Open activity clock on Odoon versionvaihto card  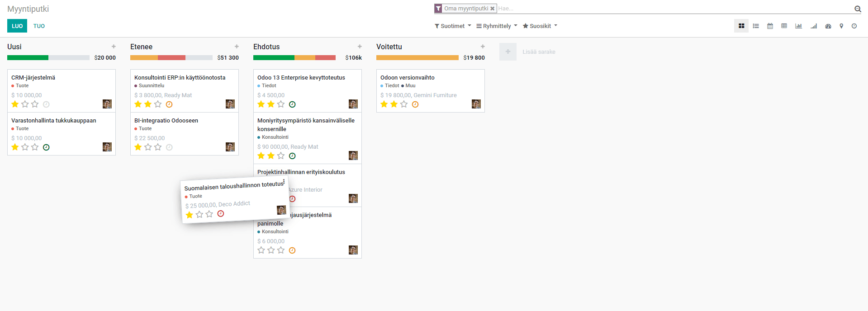(x=415, y=104)
